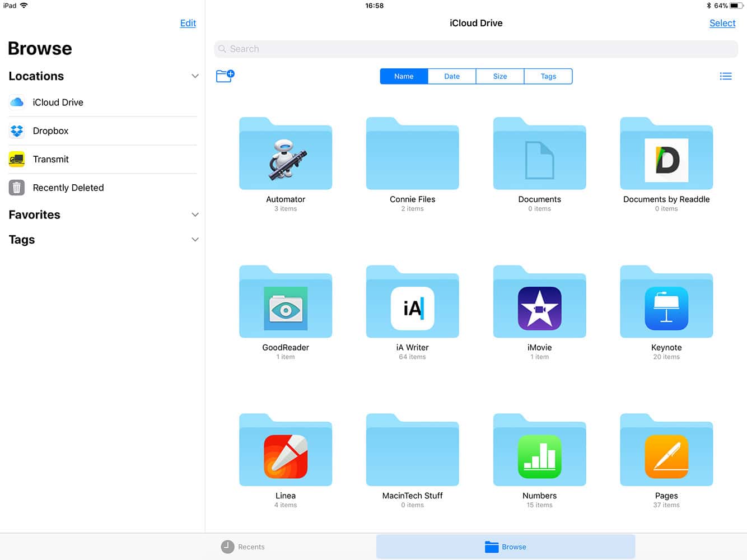Click the 16:58 clock in status bar
This screenshot has height=560, width=747.
[375, 6]
